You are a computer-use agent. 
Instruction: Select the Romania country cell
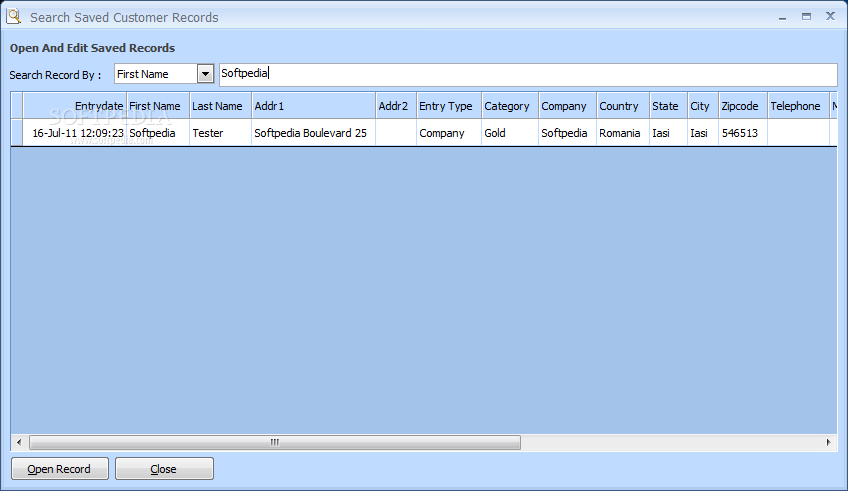623,133
